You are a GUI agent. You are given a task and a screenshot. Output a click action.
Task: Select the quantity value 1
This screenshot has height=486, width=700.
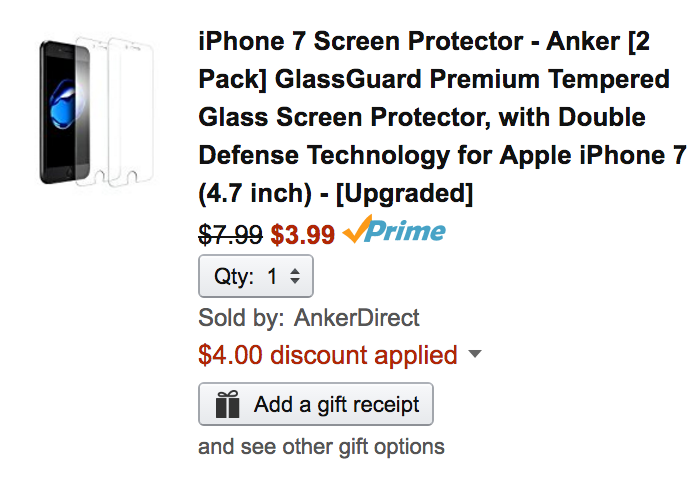click(x=272, y=277)
